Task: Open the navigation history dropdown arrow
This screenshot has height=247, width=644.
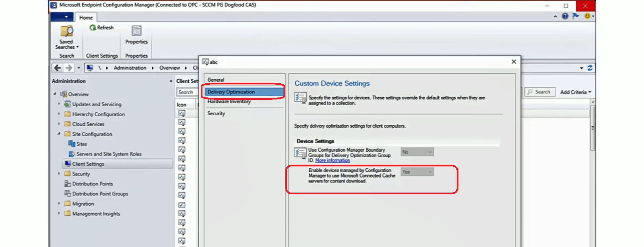Action: pos(79,68)
